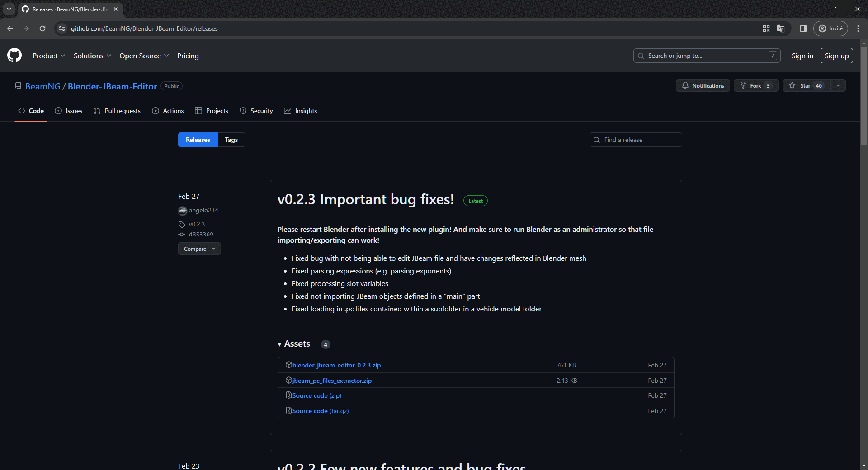Open commit d853369
The width and height of the screenshot is (868, 470).
[201, 235]
